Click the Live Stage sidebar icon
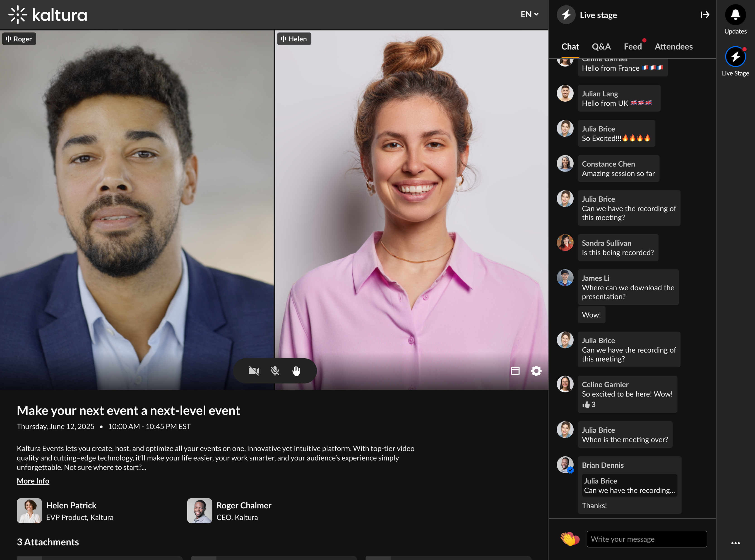Screen dimensions: 755x560 [x=735, y=57]
